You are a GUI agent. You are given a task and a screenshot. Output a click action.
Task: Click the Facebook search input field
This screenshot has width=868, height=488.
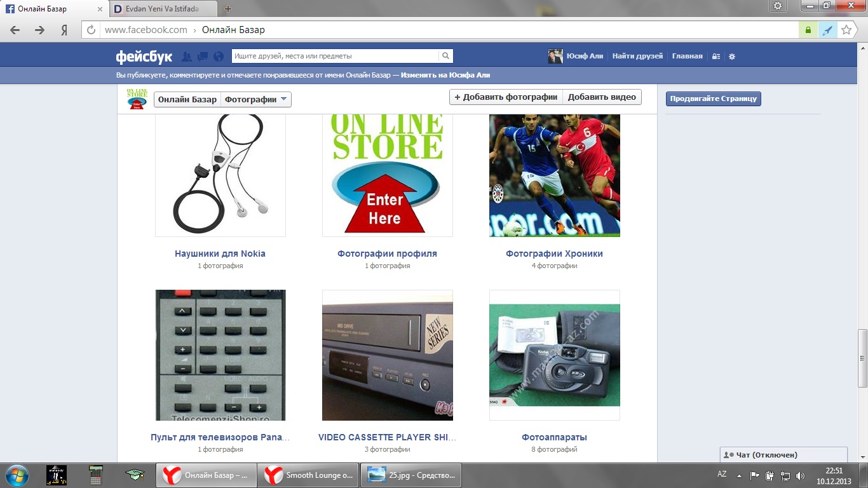click(x=336, y=56)
